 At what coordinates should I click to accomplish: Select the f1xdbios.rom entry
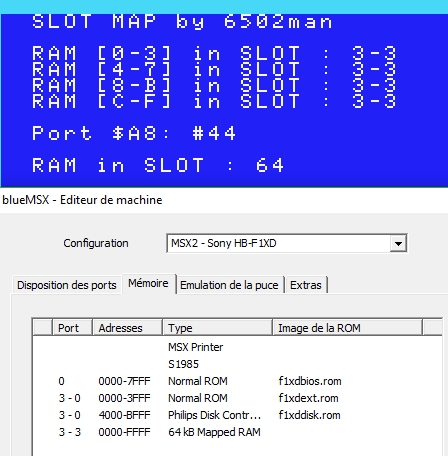tap(310, 381)
